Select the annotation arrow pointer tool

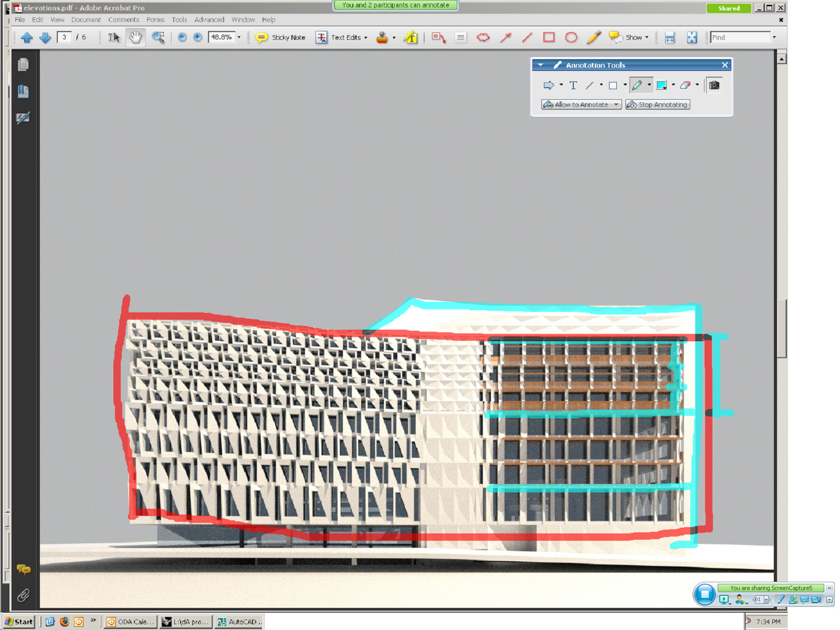pyautogui.click(x=549, y=85)
